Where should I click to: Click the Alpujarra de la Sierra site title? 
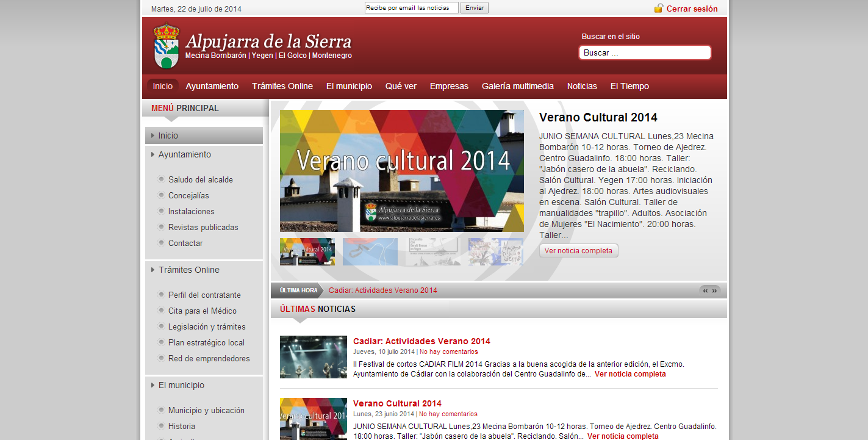pos(268,41)
